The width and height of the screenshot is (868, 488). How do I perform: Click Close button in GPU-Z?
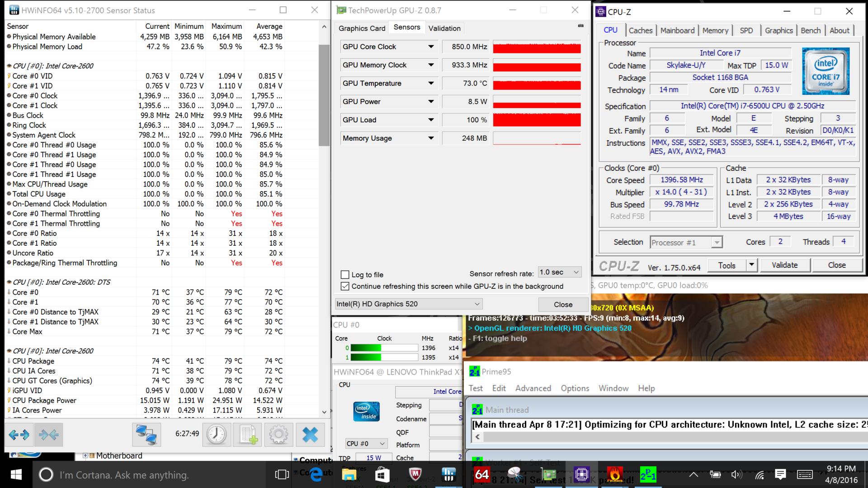(x=563, y=305)
